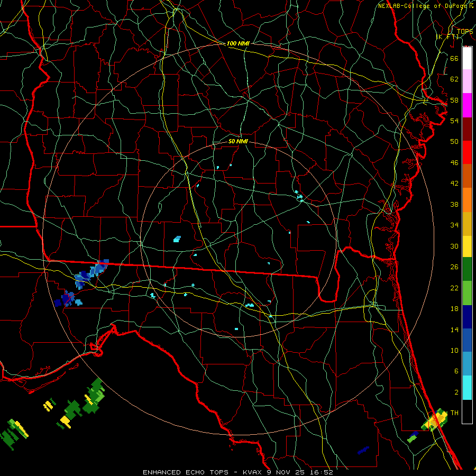Click the legend value "18"
The image size is (476, 476).
pyautogui.click(x=454, y=309)
